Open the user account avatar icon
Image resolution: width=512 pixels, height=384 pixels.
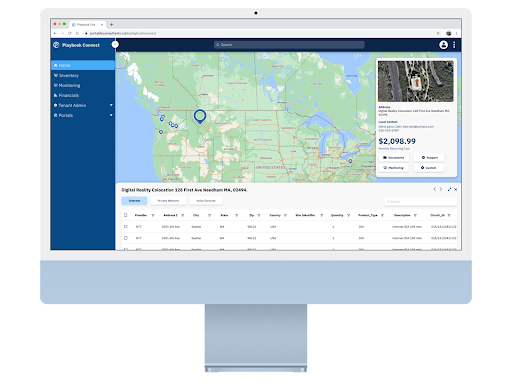(x=443, y=45)
